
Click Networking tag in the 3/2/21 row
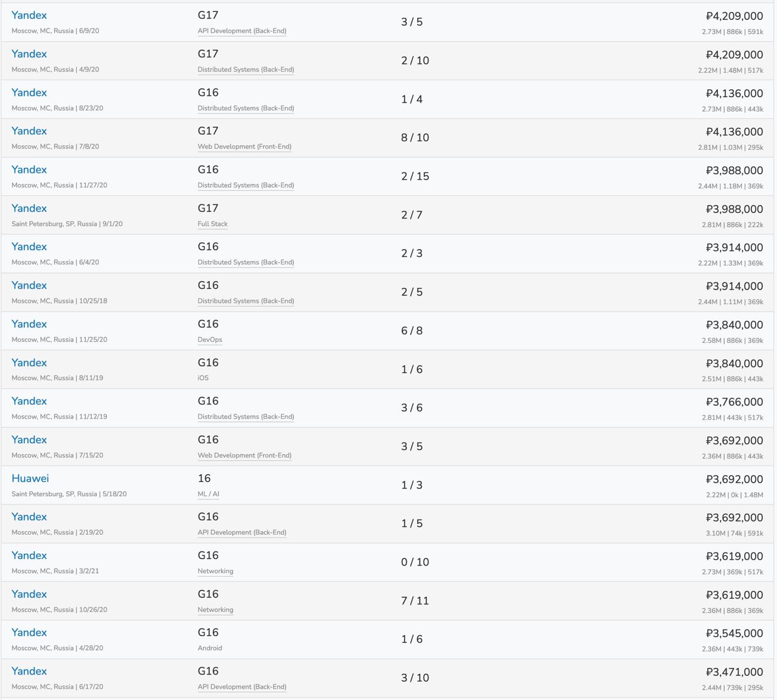point(215,571)
